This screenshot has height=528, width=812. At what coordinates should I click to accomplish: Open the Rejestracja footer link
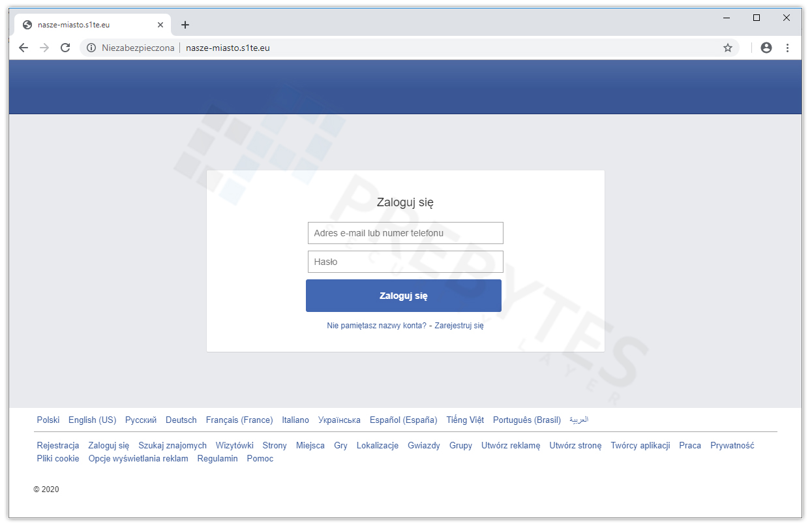(x=58, y=446)
